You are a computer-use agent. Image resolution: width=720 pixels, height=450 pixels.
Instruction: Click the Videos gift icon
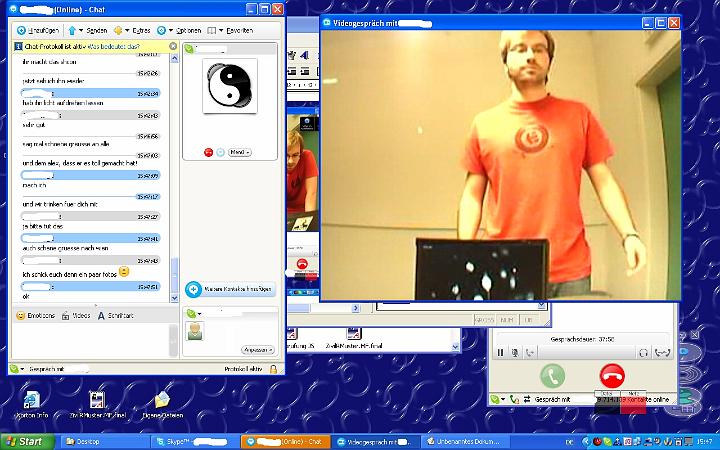[x=66, y=316]
